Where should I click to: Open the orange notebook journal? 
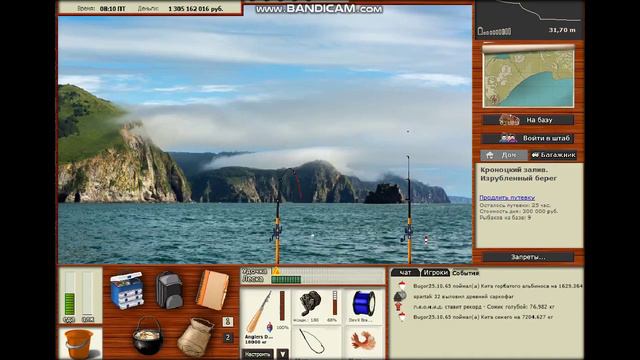coord(212,290)
